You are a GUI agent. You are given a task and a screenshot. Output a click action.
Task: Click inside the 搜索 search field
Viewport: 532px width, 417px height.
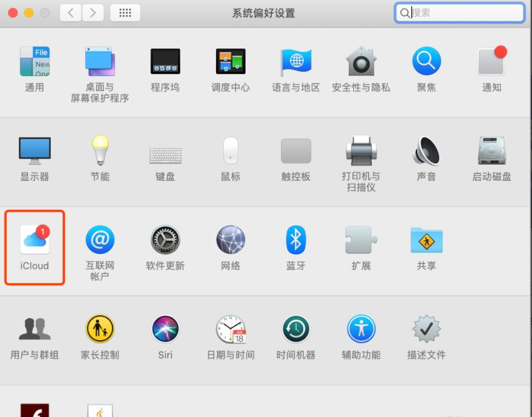point(458,12)
